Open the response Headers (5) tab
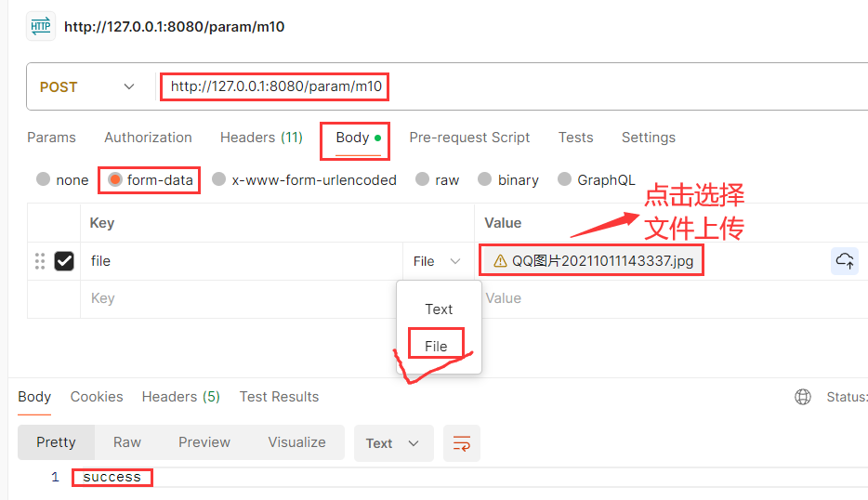Image resolution: width=868 pixels, height=500 pixels. pyautogui.click(x=181, y=397)
